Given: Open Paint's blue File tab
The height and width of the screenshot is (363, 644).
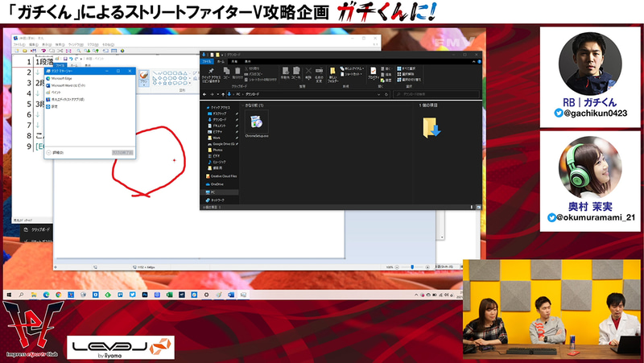Looking at the screenshot, I should 60,65.
